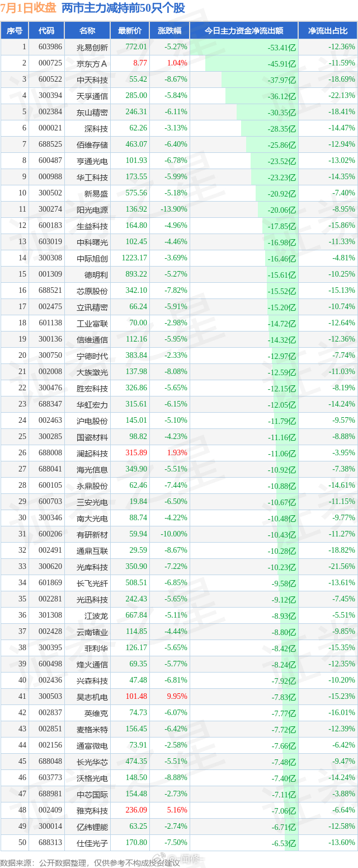Click 三安光电 price 19.84
This screenshot has width=358, height=868.
click(x=138, y=502)
